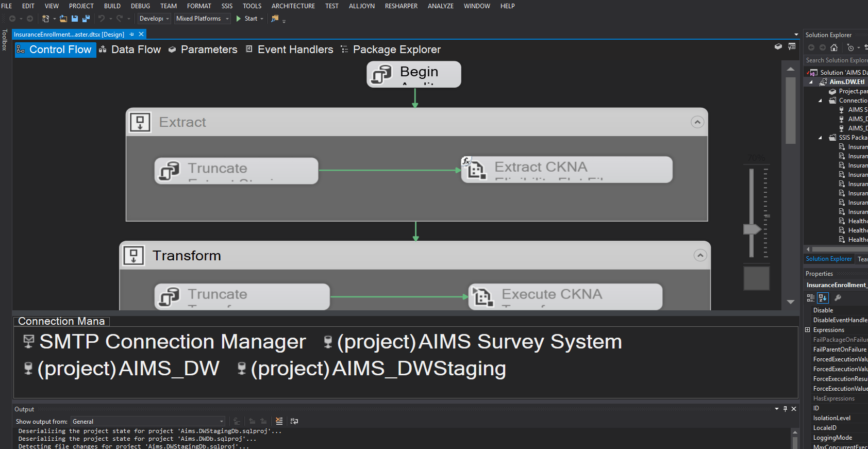Save the current package file
The width and height of the screenshot is (868, 449).
75,19
